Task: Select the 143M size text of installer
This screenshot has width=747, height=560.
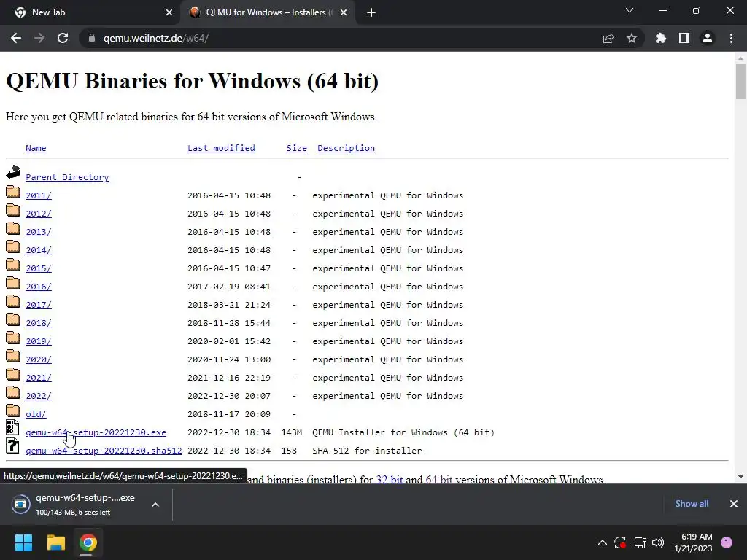Action: tap(292, 432)
